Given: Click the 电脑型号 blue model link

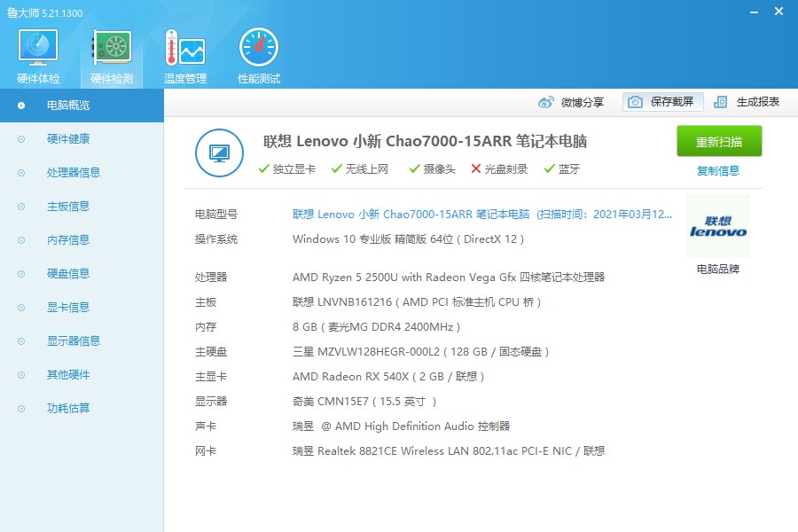Looking at the screenshot, I should click(x=482, y=215).
